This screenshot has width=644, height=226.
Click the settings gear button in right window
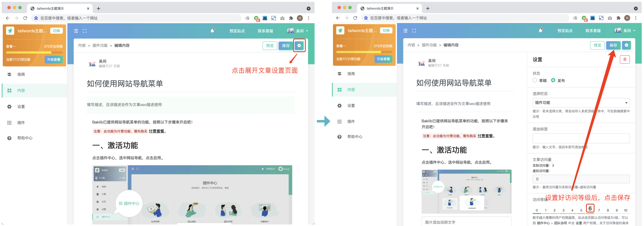tap(626, 45)
